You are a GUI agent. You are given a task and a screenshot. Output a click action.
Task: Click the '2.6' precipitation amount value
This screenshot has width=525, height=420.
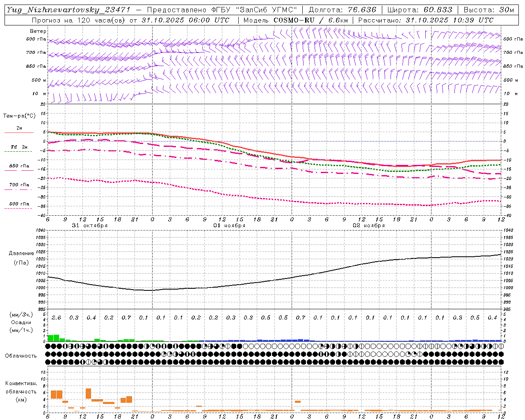(x=56, y=318)
